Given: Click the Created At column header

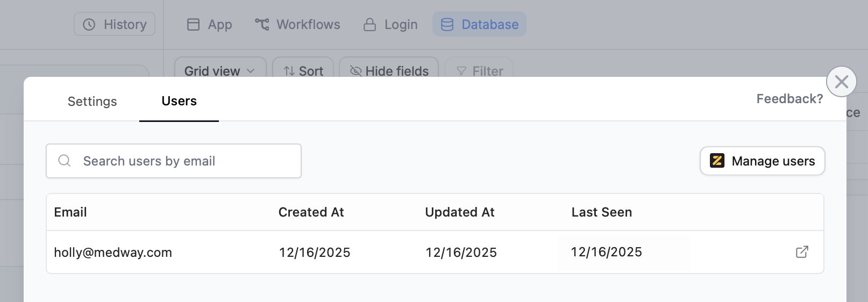Looking at the screenshot, I should (x=311, y=212).
